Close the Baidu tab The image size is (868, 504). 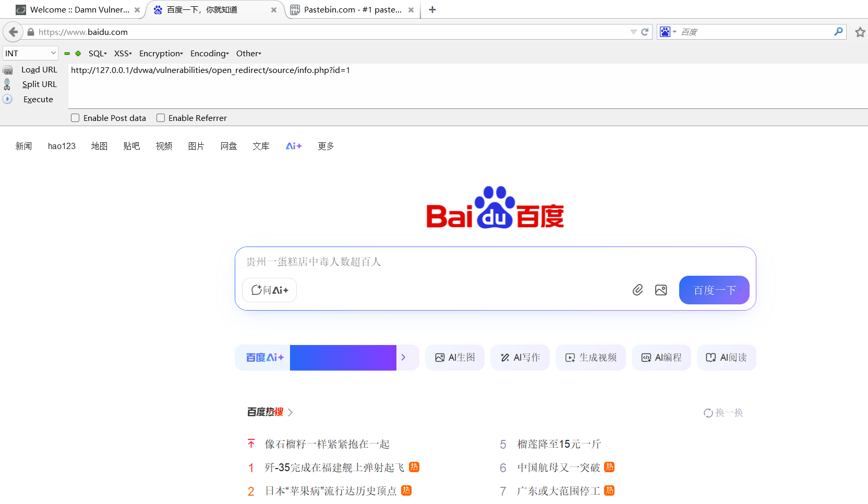click(x=274, y=10)
